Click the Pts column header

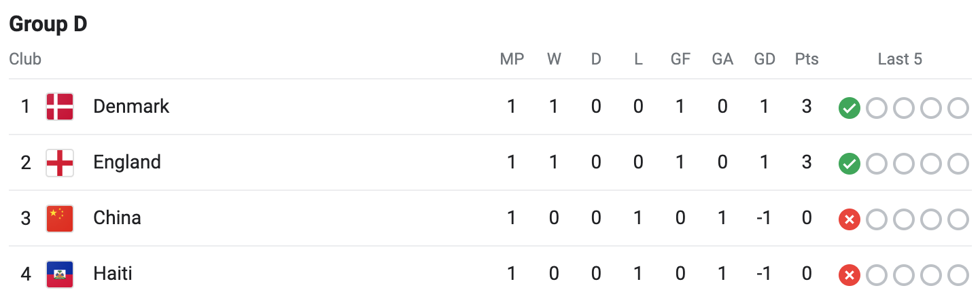pyautogui.click(x=807, y=59)
